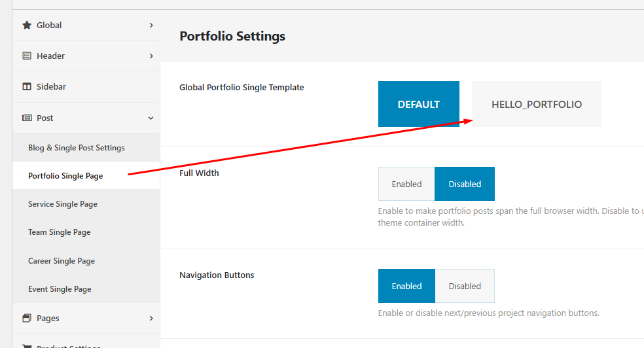Screen dimensions: 644x348
Task: Click the Header layout icon
Action: pyautogui.click(x=27, y=56)
